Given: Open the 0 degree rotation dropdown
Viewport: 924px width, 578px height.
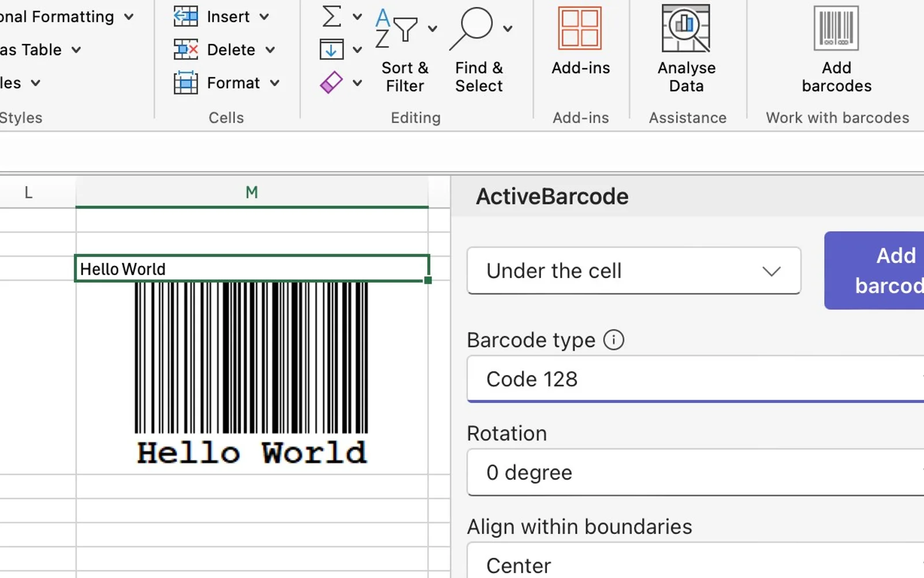Looking at the screenshot, I should 695,472.
